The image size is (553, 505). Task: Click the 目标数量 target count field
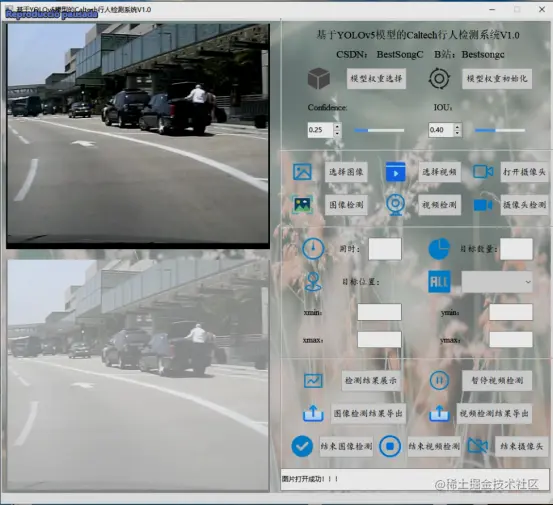[516, 249]
